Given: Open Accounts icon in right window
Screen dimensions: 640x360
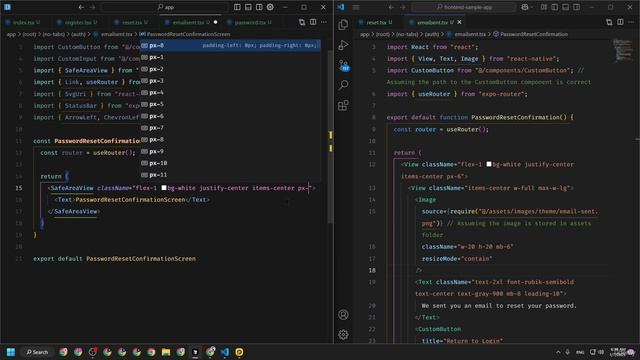Looking at the screenshot, I should pos(343,315).
